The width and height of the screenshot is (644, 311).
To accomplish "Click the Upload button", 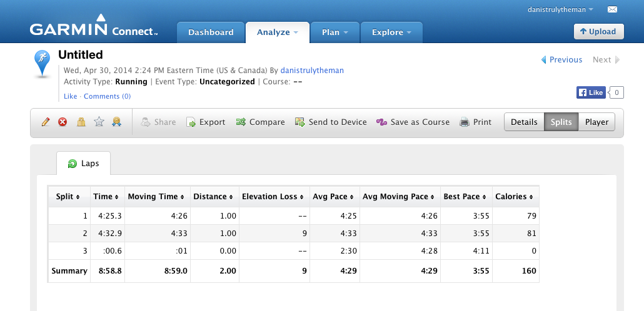I will coord(598,32).
